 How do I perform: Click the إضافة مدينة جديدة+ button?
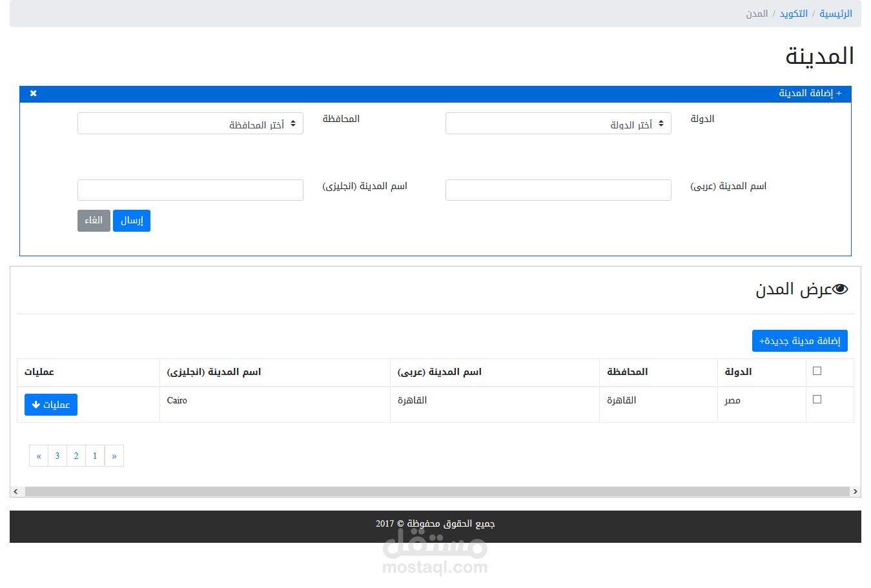click(x=800, y=341)
